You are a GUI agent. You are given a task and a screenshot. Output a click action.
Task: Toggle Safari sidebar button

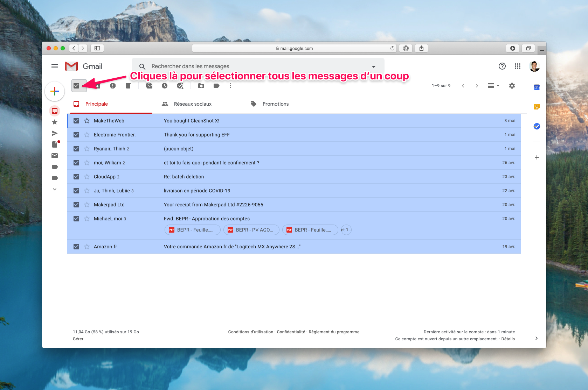pyautogui.click(x=97, y=48)
